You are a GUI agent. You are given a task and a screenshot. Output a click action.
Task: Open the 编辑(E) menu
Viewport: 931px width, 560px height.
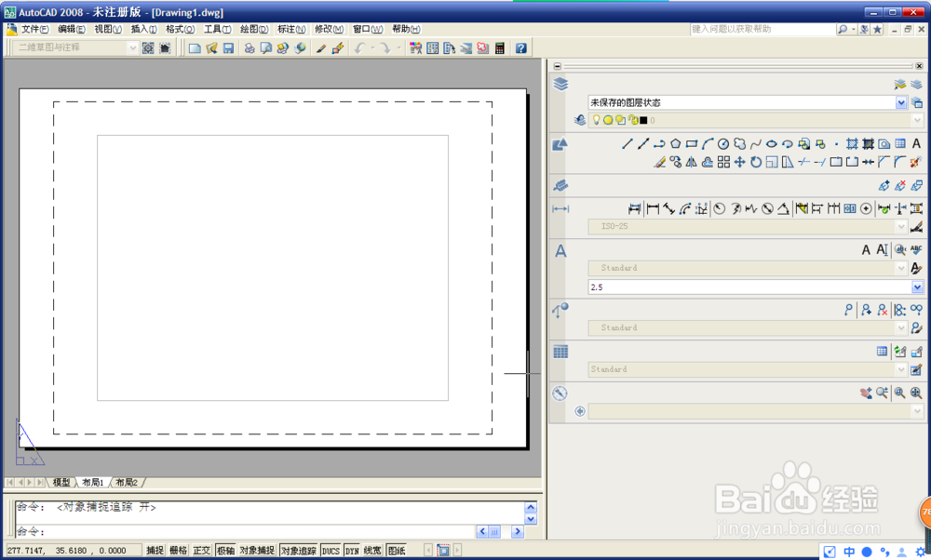72,29
